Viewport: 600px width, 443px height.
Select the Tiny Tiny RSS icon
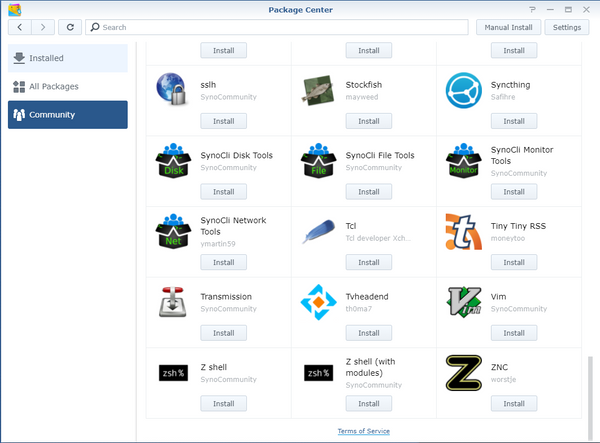click(462, 231)
